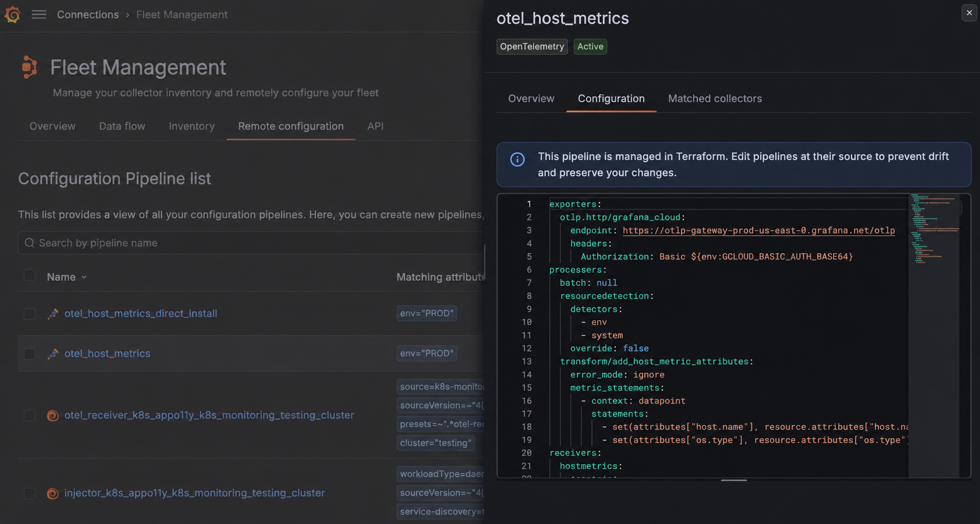The width and height of the screenshot is (980, 524).
Task: Focus the Search by pipeline name field
Action: pos(251,243)
